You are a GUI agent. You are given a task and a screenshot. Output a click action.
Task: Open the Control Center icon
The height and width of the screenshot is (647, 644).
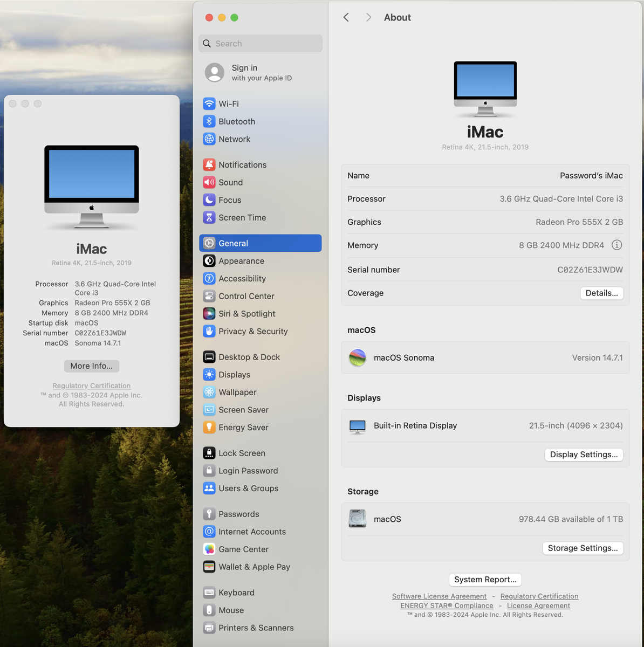pos(209,296)
